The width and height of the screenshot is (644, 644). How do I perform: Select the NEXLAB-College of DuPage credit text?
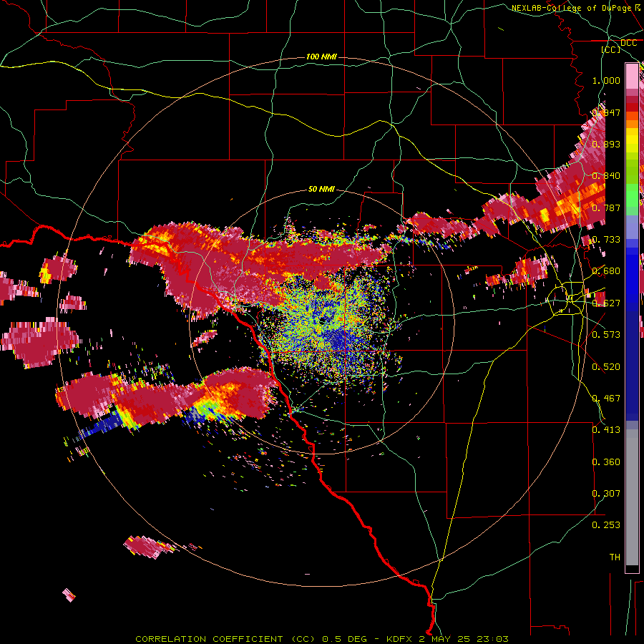pyautogui.click(x=571, y=8)
